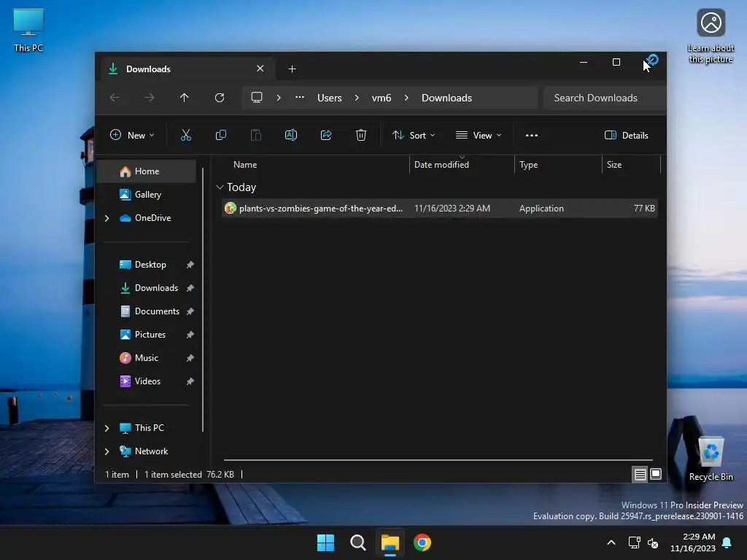Click the Rename icon in toolbar
The image size is (747, 560).
(x=291, y=135)
